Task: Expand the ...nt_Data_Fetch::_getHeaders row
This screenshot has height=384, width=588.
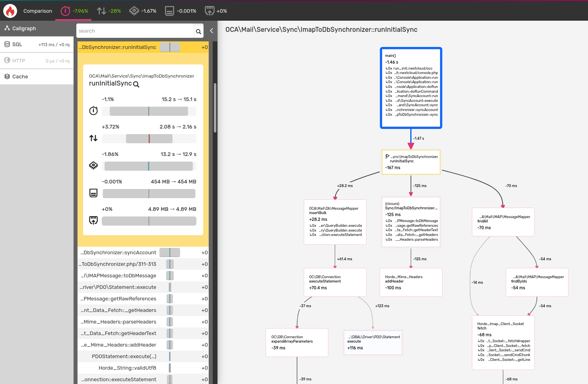Action: [143, 310]
